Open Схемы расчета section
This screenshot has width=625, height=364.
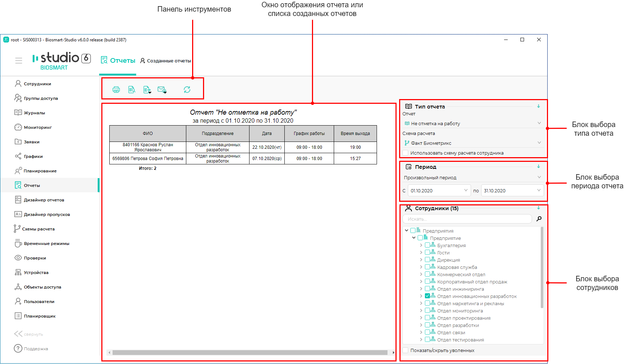(x=38, y=229)
